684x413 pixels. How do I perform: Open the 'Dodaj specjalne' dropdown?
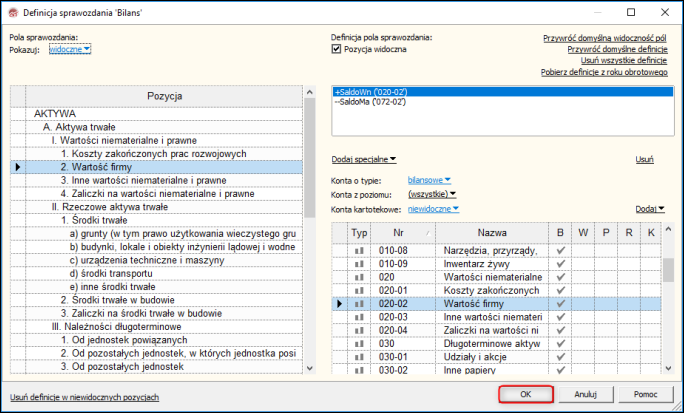pos(364,159)
